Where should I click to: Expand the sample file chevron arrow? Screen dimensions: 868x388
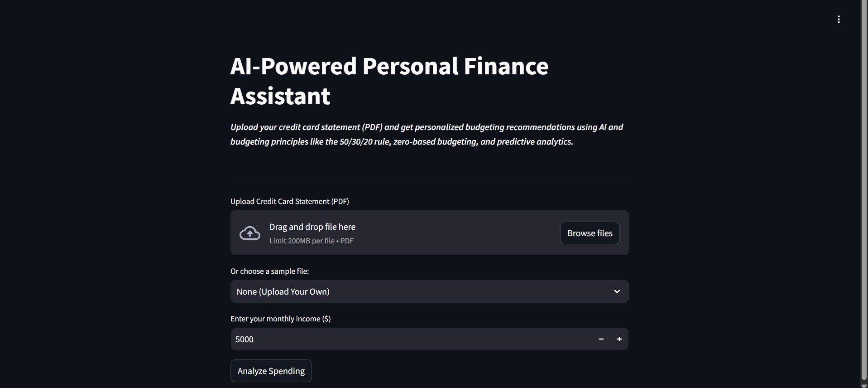(617, 291)
